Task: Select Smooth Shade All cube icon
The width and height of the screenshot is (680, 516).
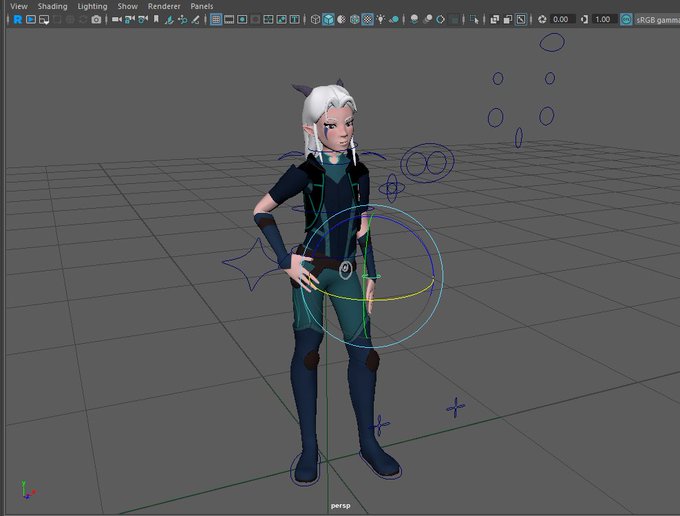Action: [328, 20]
